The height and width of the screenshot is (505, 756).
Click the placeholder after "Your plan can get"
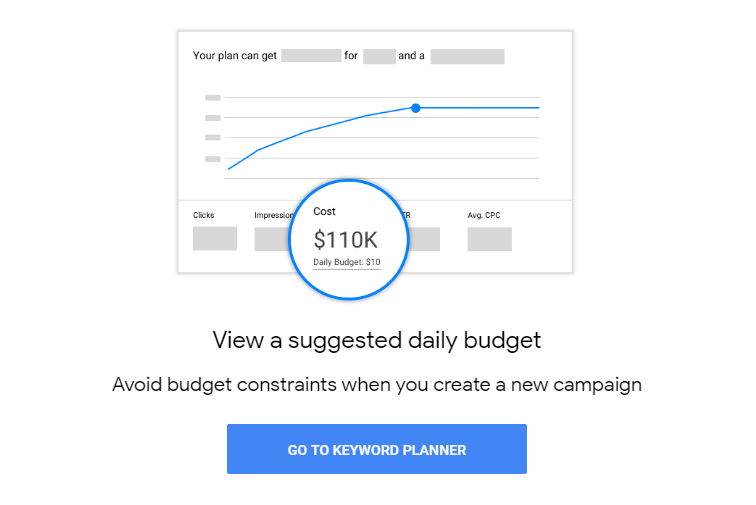point(311,55)
